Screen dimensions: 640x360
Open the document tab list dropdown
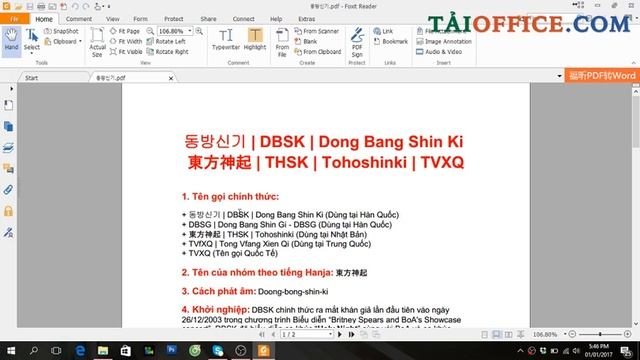[x=559, y=76]
